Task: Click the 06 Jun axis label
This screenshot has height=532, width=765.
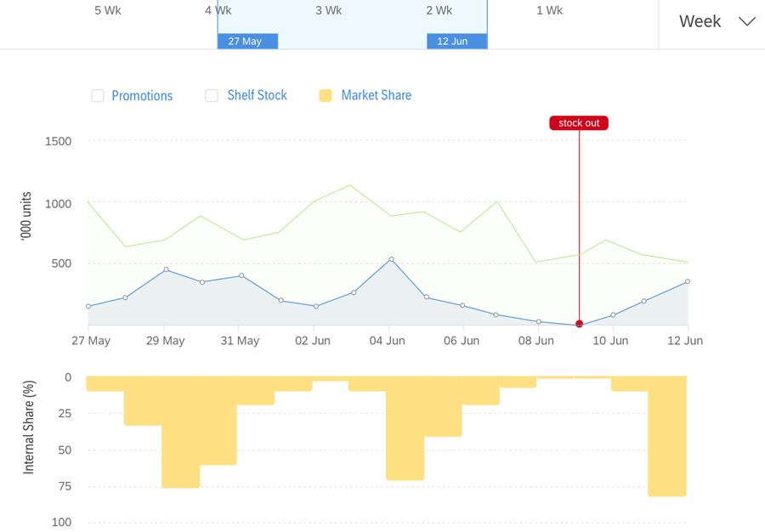Action: click(462, 341)
